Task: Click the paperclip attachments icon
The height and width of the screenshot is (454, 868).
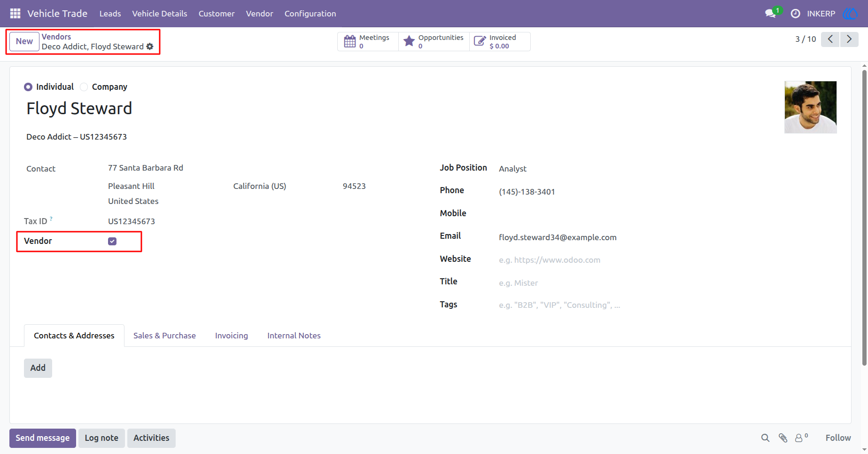Action: [783, 438]
